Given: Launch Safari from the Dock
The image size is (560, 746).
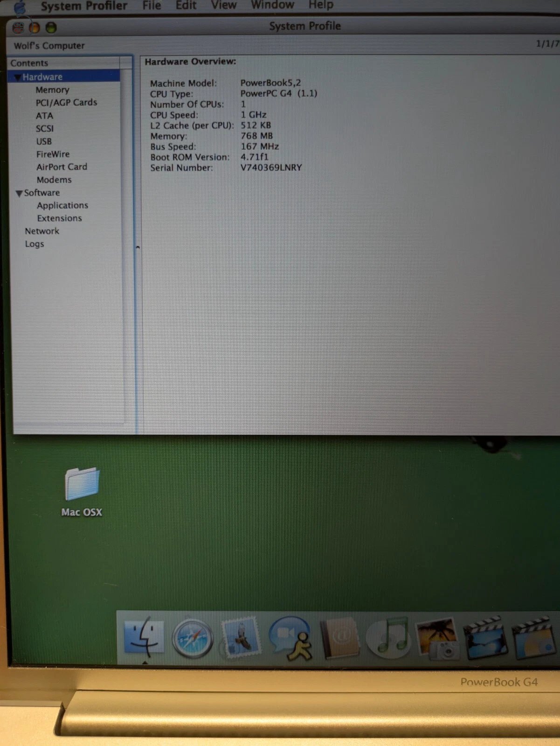Looking at the screenshot, I should [x=192, y=639].
